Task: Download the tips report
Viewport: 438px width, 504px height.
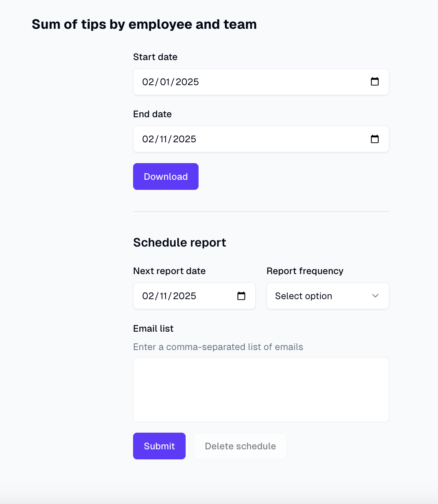Action: tap(166, 176)
